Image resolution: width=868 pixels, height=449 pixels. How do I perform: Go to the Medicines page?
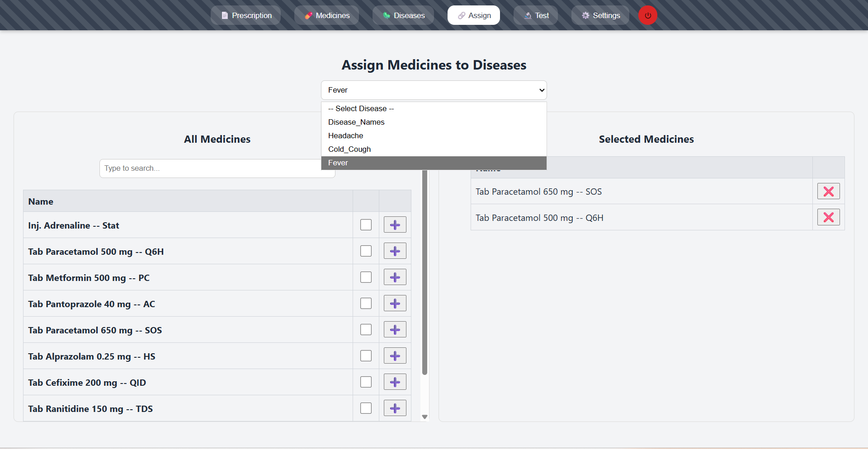pyautogui.click(x=326, y=15)
